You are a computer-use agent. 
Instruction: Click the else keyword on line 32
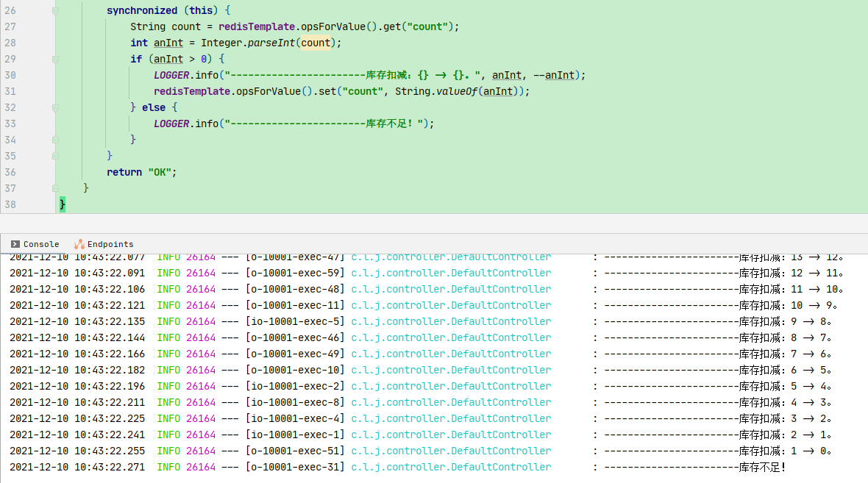point(153,107)
